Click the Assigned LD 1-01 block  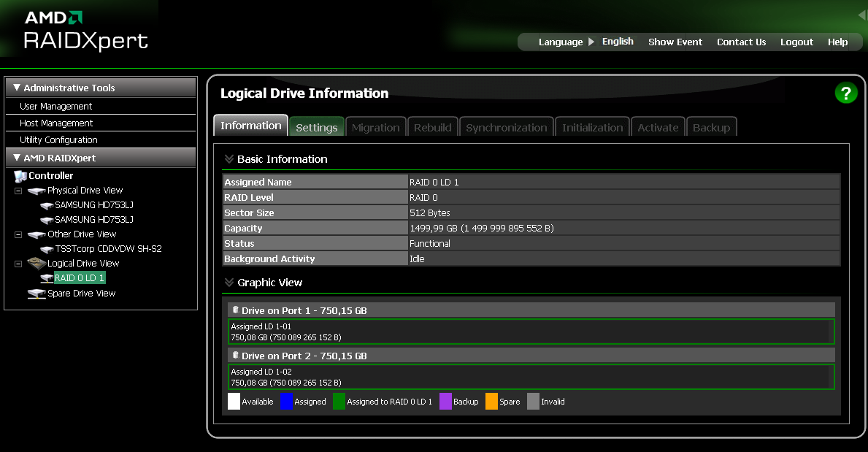coord(531,332)
